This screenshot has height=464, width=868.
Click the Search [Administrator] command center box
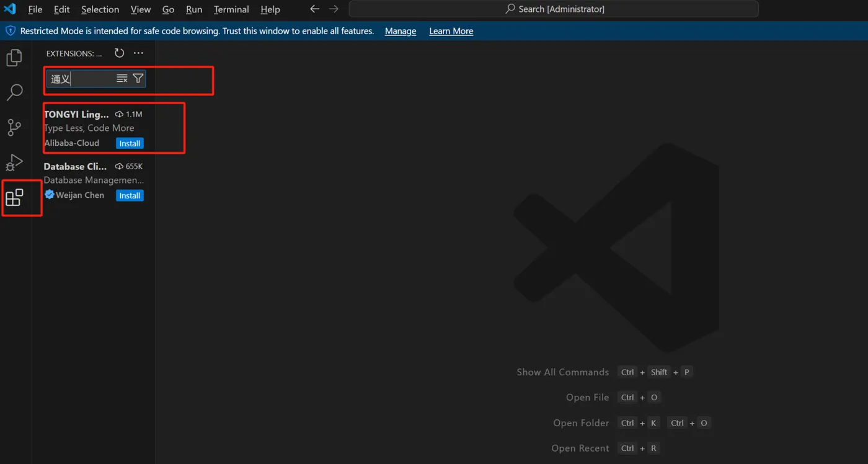click(x=554, y=9)
